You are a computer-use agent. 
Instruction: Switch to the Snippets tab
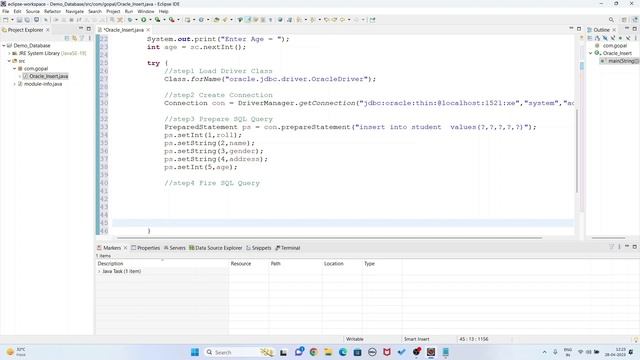point(259,248)
